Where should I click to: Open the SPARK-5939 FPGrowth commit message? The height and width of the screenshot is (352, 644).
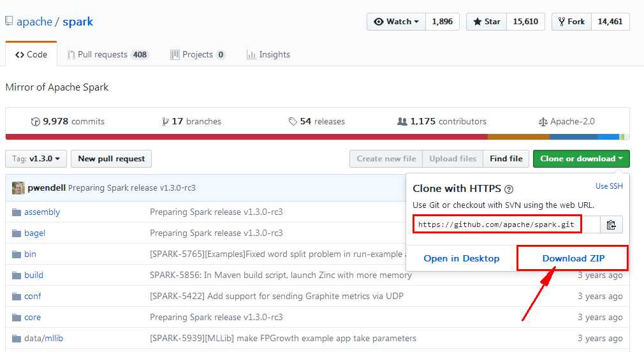coord(283,339)
